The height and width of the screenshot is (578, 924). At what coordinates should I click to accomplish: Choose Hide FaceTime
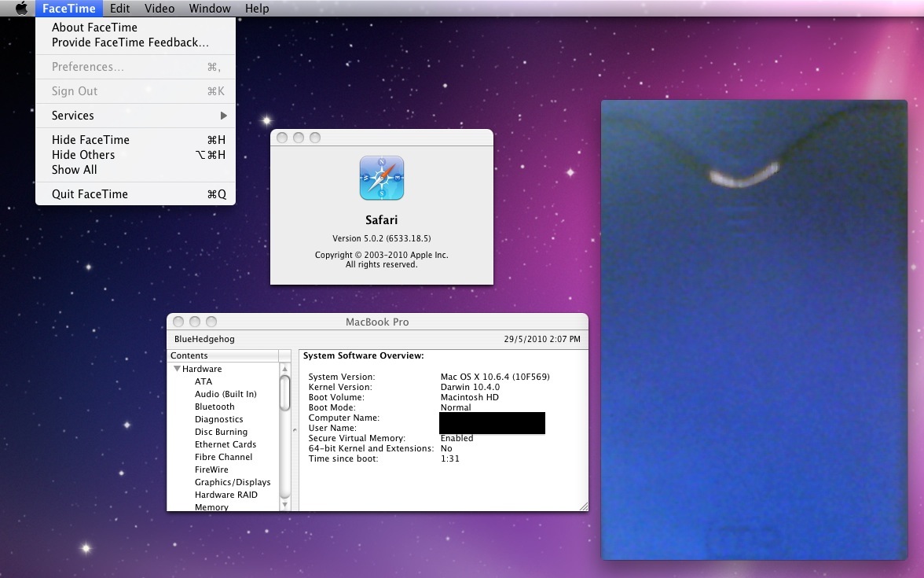135,140
